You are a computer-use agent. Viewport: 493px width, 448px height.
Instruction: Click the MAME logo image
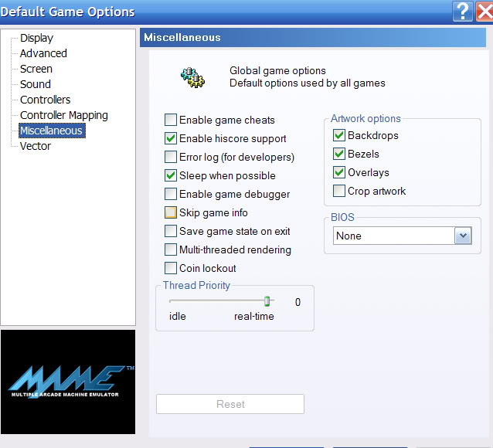[x=68, y=382]
